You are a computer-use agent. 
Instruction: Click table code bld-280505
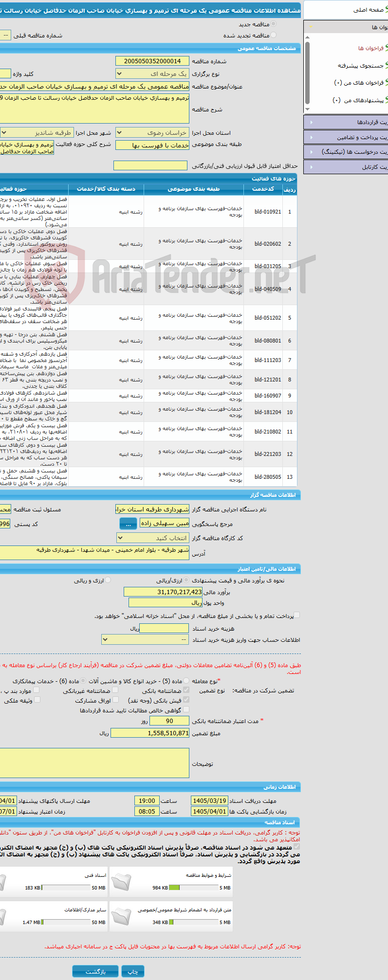[x=268, y=477]
